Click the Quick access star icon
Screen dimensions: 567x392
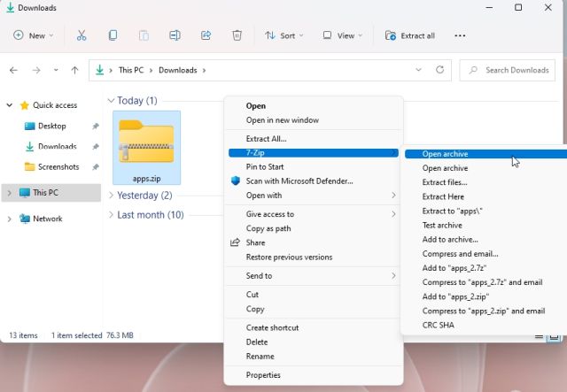click(25, 105)
